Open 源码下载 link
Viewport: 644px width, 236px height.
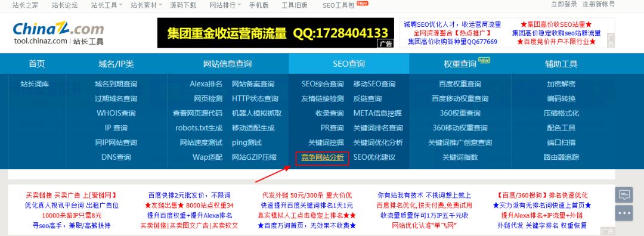point(183,5)
